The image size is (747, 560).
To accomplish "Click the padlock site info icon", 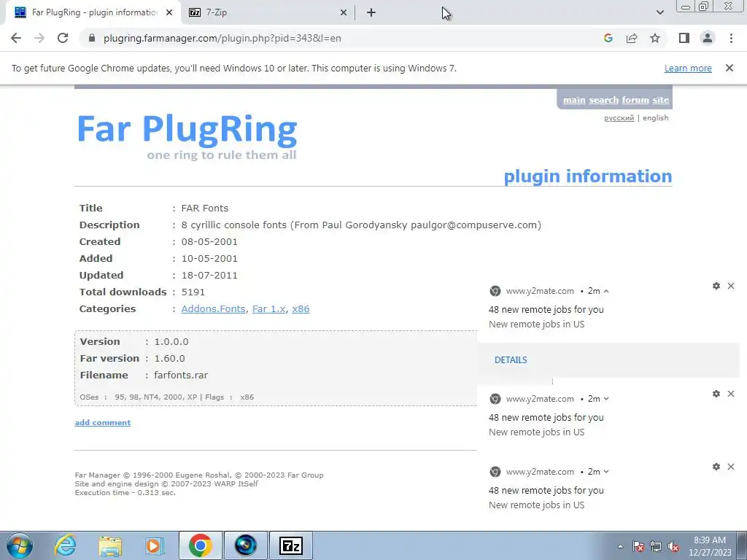I will coord(92,38).
